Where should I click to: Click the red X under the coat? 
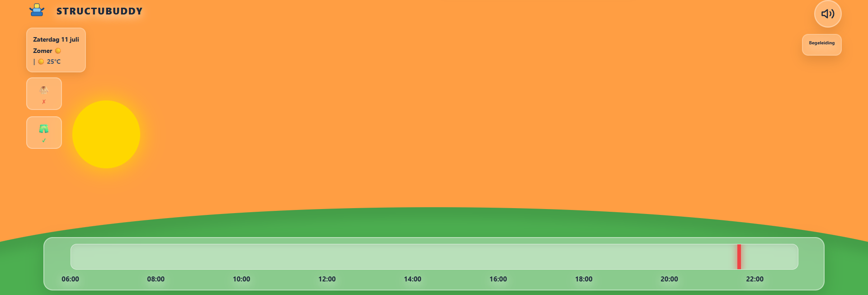44,102
